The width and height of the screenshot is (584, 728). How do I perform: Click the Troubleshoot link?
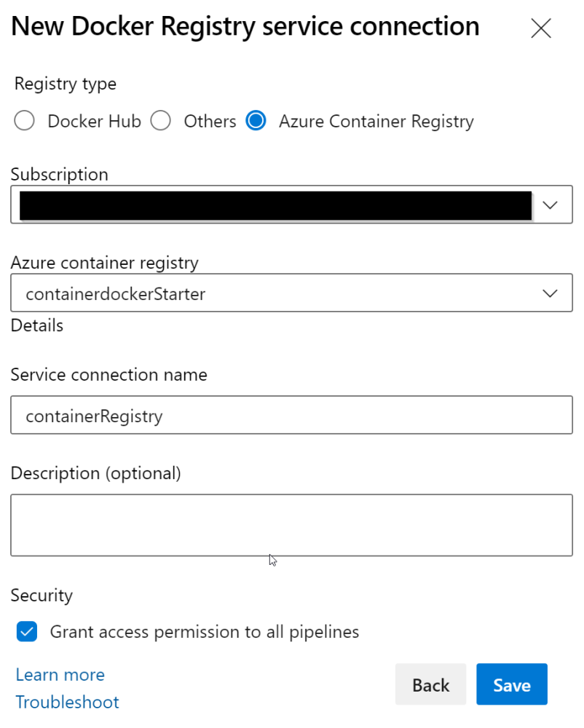point(67,702)
